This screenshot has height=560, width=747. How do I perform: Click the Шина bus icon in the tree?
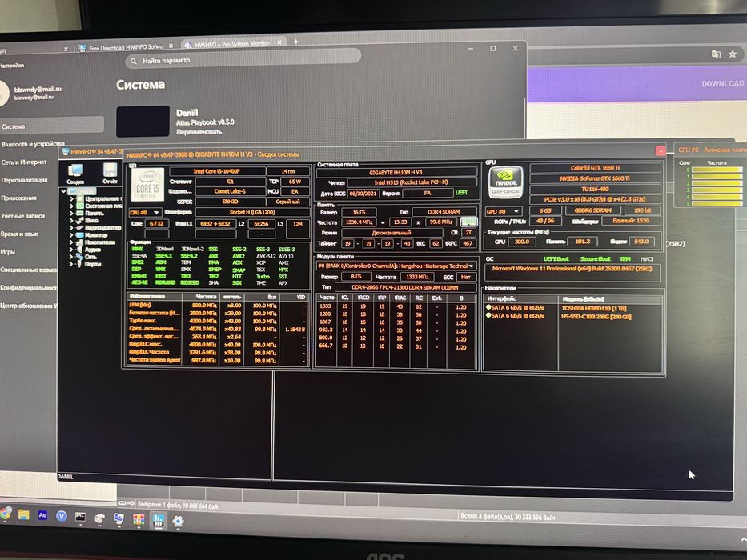pos(80,221)
